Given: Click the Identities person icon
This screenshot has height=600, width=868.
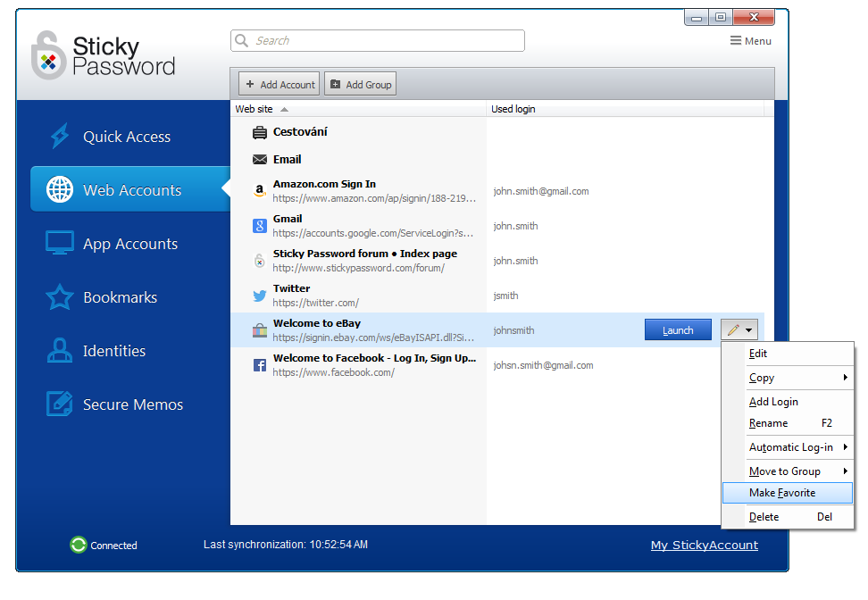Looking at the screenshot, I should coord(60,350).
